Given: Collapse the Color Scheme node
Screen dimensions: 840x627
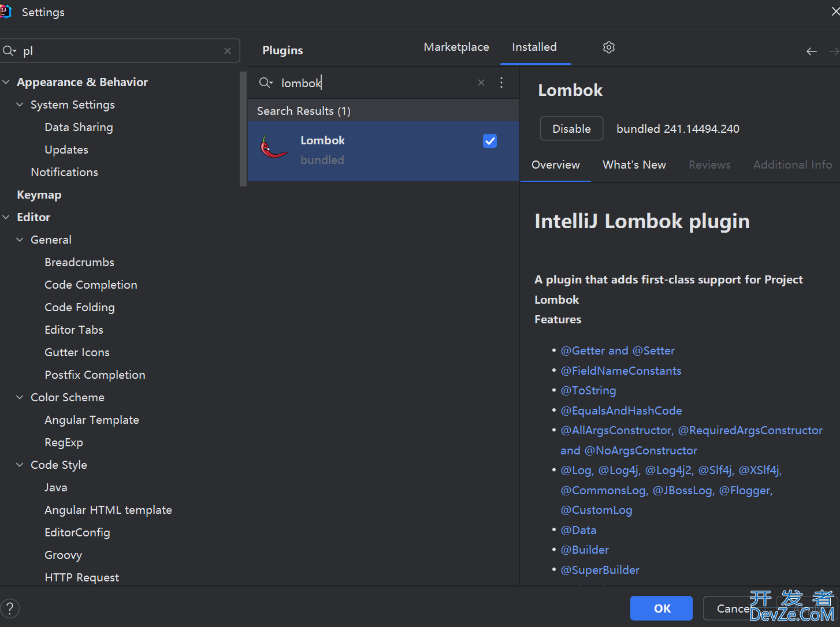Looking at the screenshot, I should click(20, 397).
